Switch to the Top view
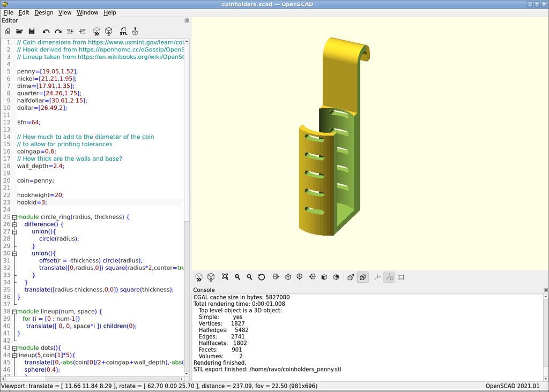 coord(288,277)
